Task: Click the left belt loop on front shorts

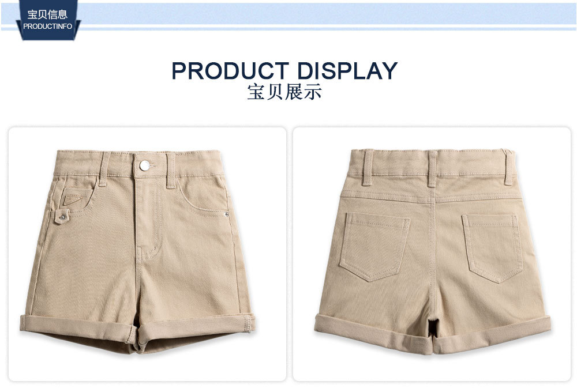Action: [x=104, y=169]
